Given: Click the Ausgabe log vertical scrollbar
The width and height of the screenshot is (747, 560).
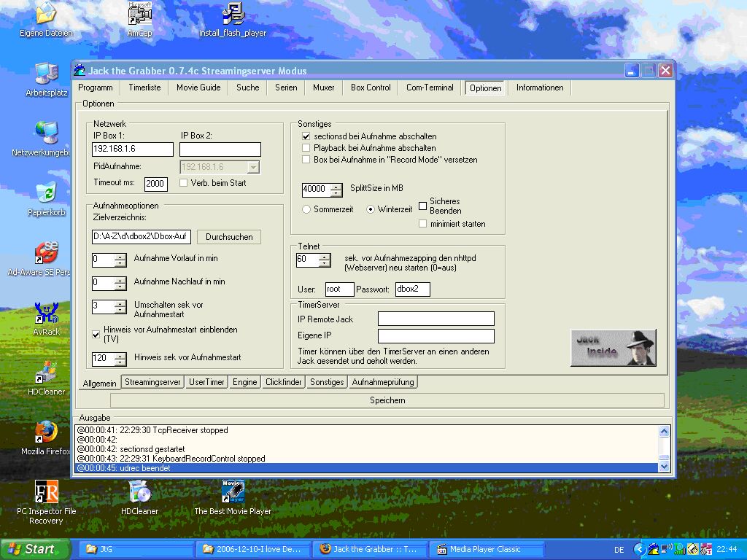Looking at the screenshot, I should tap(663, 448).
